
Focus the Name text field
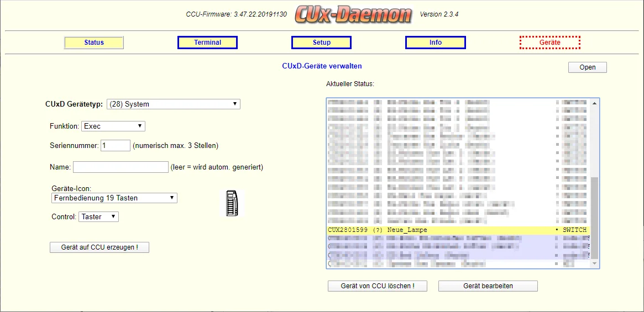click(x=121, y=167)
